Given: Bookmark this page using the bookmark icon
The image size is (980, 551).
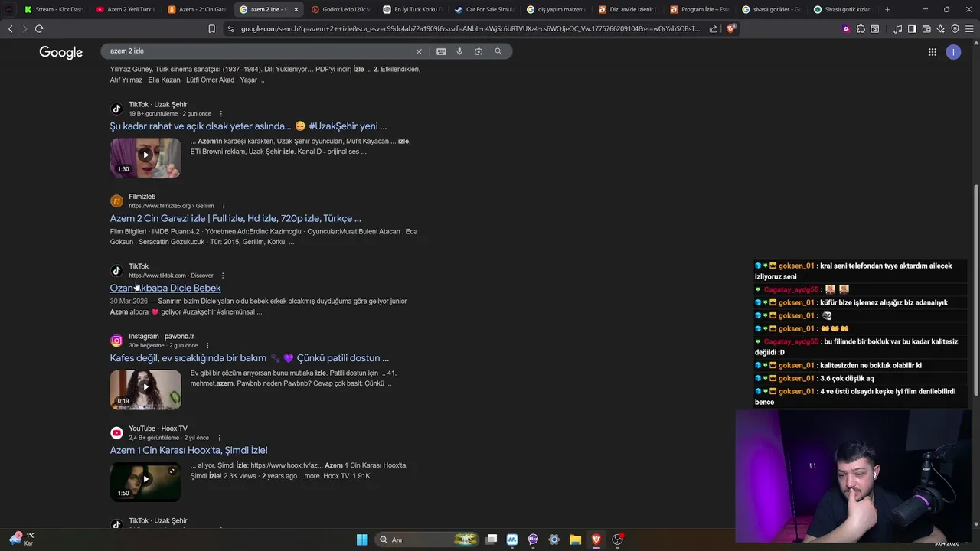Looking at the screenshot, I should click(212, 29).
